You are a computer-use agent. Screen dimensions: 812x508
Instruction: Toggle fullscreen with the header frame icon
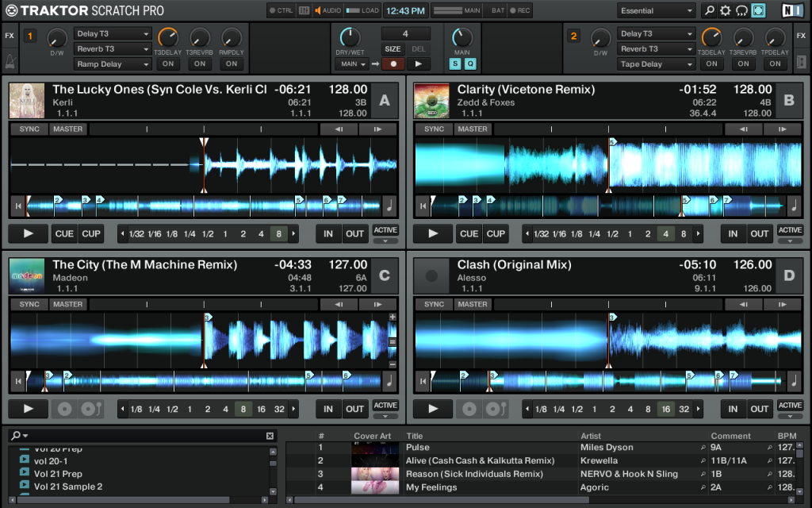pos(758,10)
